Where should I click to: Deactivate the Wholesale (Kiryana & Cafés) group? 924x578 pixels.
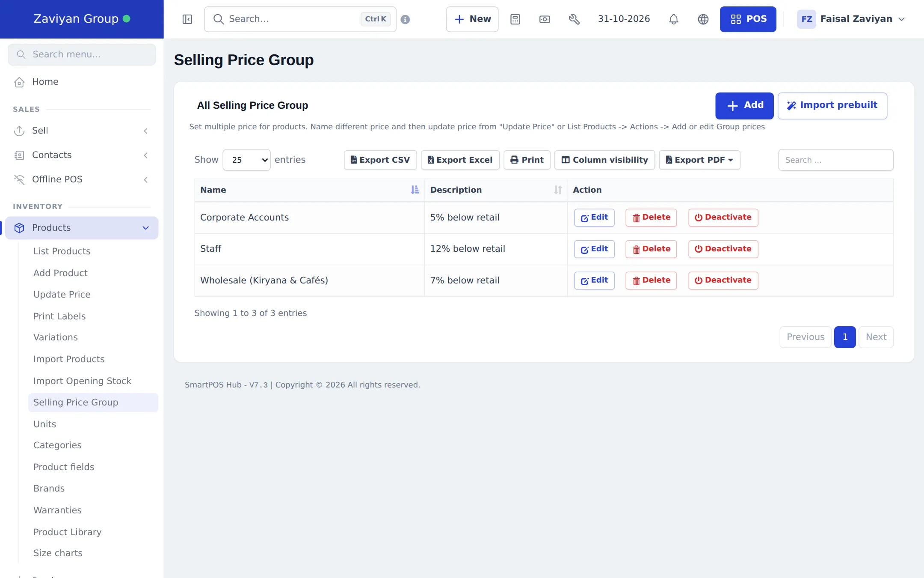723,280
